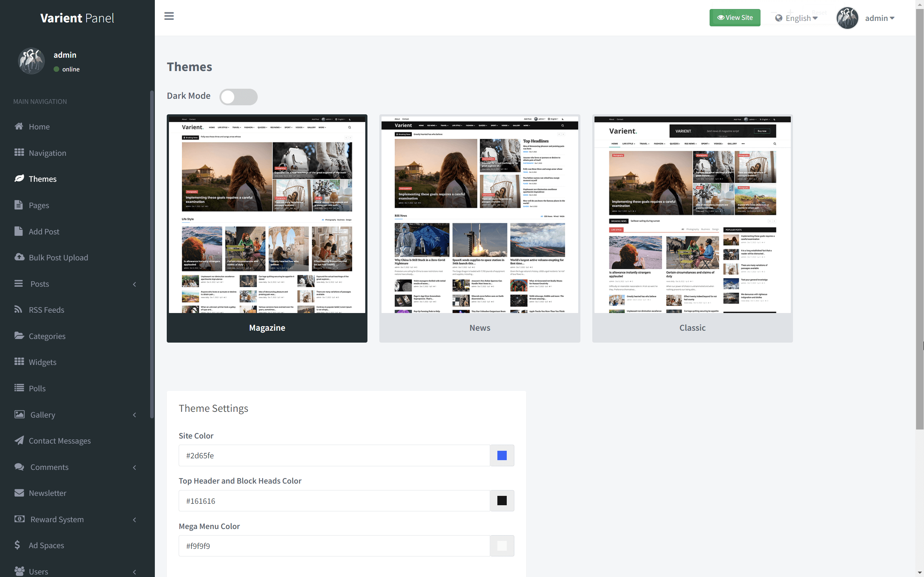The image size is (924, 577).
Task: Click the Polls list icon
Action: 19,388
